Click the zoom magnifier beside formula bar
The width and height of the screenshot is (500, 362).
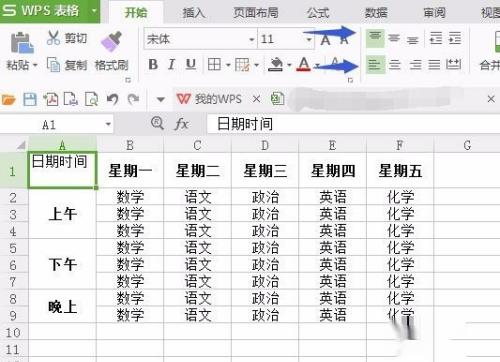[x=157, y=124]
